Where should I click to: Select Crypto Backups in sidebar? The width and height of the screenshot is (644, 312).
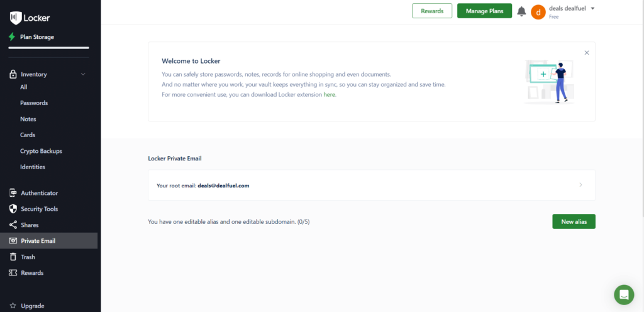pyautogui.click(x=41, y=151)
